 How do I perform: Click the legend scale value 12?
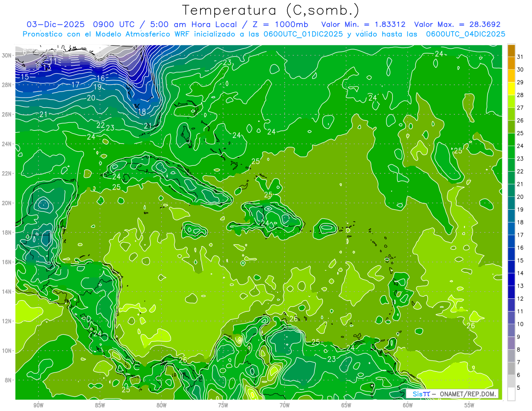pos(520,299)
